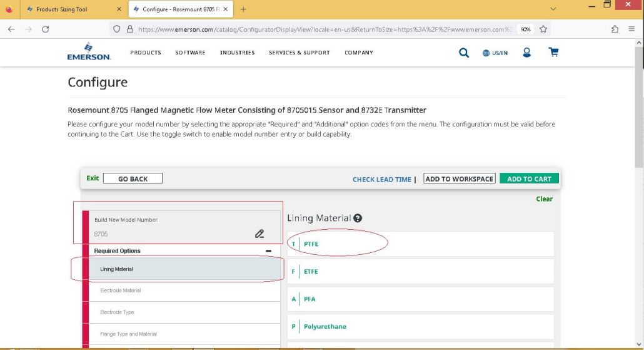Bookmark this page with star icon
644x350 pixels.
point(543,29)
